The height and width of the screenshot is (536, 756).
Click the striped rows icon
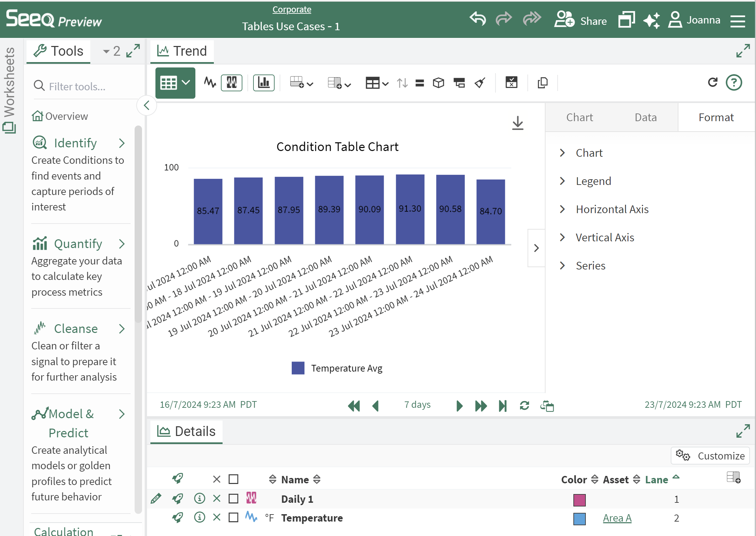point(420,83)
